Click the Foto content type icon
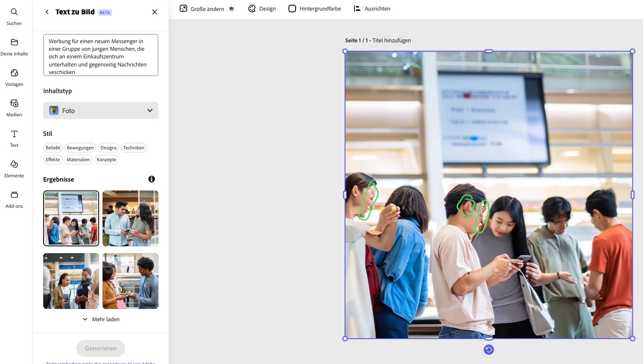 point(54,110)
